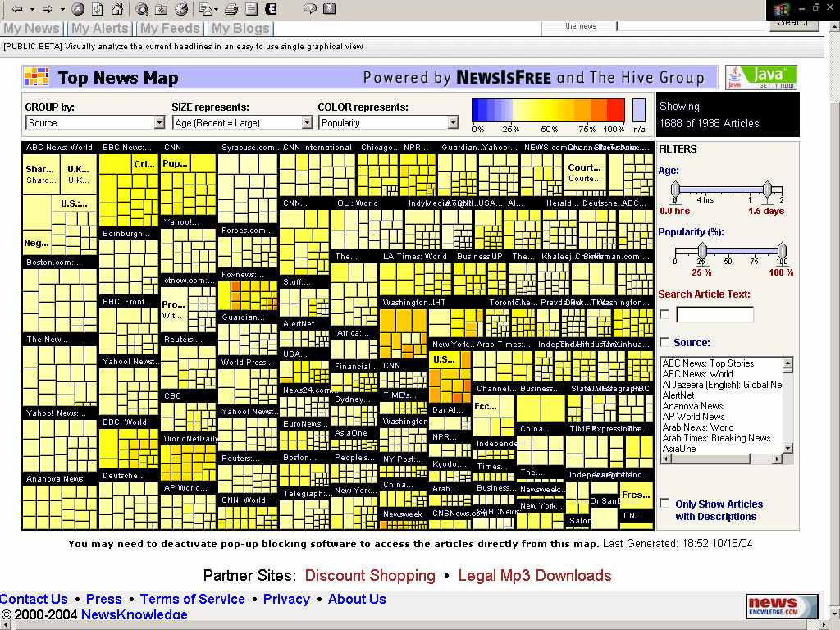Open the NewsKnowledge copyright link

coord(134,614)
